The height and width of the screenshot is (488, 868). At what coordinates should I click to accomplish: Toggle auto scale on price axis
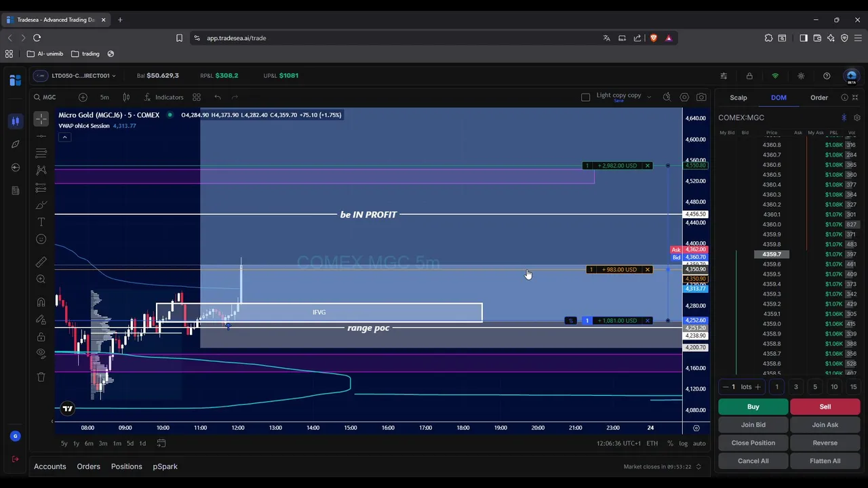[x=699, y=443]
